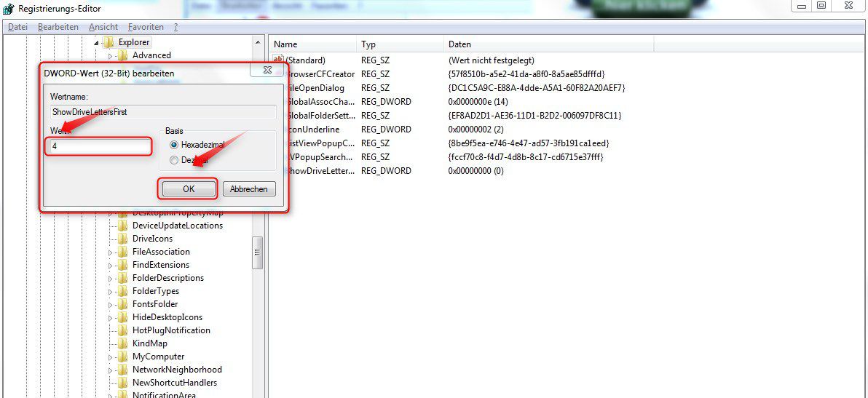Open the ? help menu
This screenshot has width=868, height=398.
175,26
